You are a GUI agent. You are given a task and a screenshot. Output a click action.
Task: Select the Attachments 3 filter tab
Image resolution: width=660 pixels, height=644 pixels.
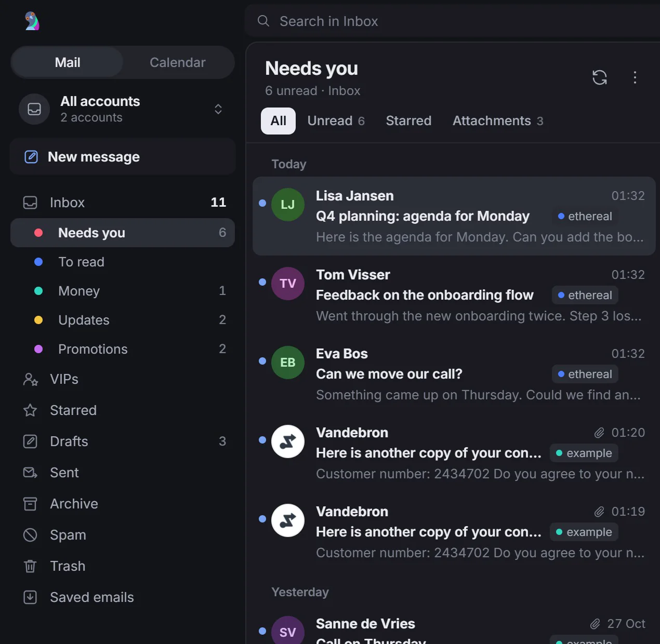click(498, 121)
